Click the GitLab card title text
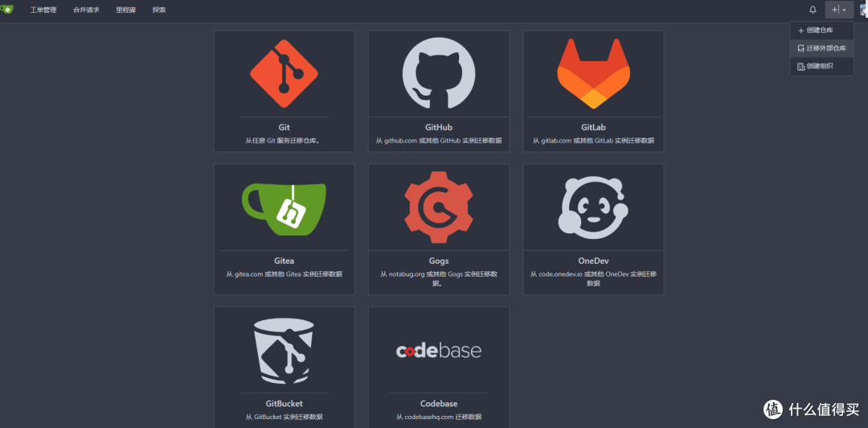This screenshot has height=428, width=868. 593,127
